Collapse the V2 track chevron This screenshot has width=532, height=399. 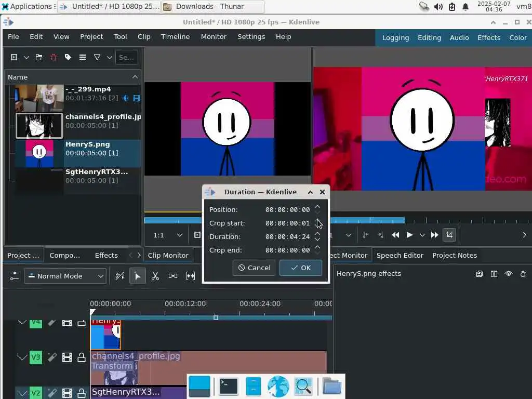pyautogui.click(x=22, y=393)
